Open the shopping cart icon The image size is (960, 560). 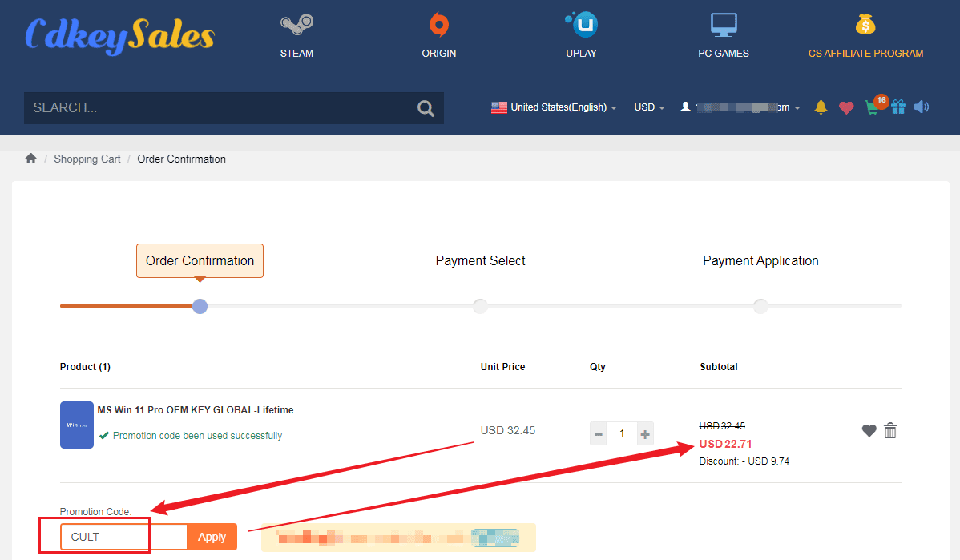pyautogui.click(x=873, y=107)
